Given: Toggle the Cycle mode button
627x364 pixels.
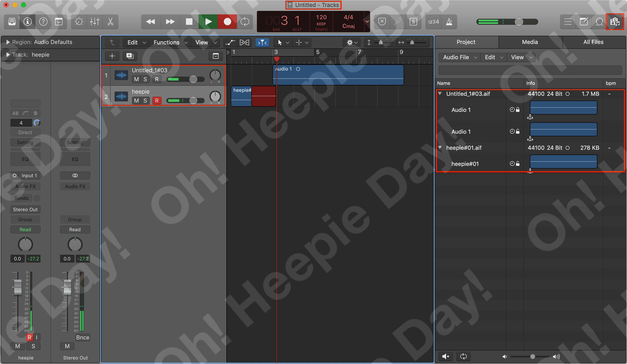Looking at the screenshot, I should [x=245, y=22].
